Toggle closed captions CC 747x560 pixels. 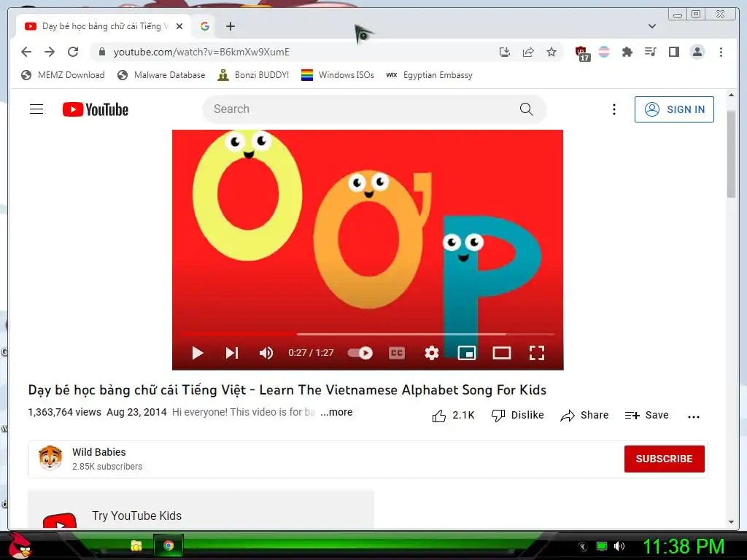397,353
